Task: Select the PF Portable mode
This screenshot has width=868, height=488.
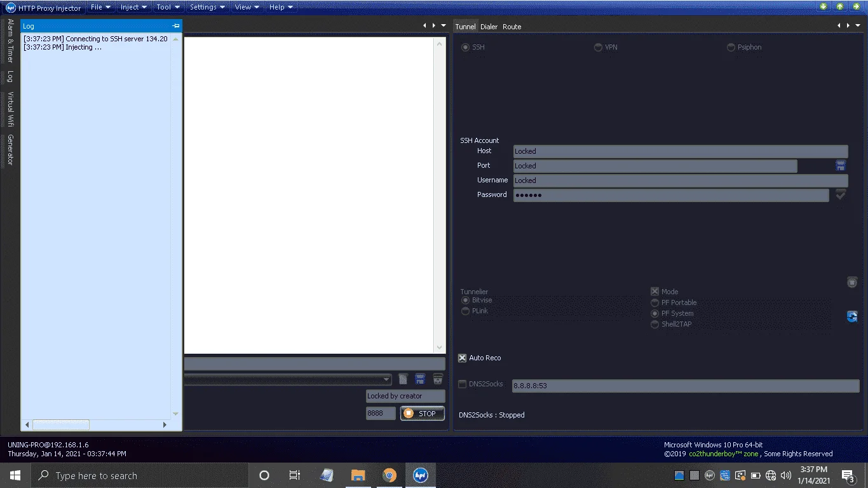Action: coord(655,302)
